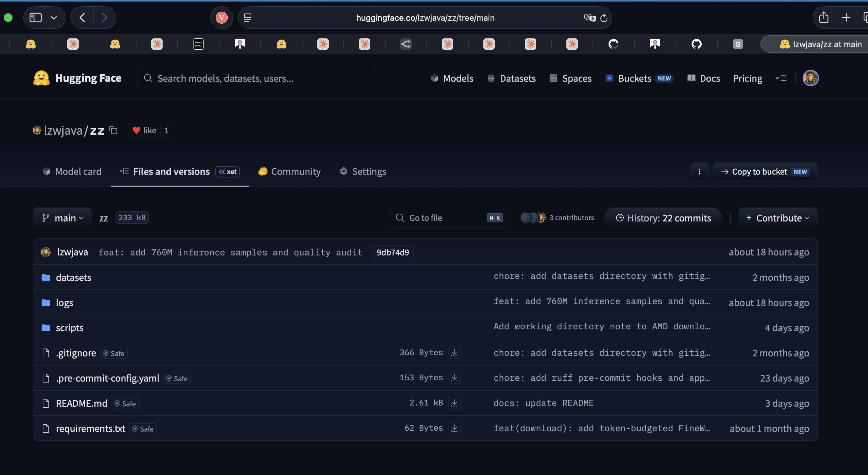This screenshot has width=868, height=475.
Task: Open Models in the top navigation
Action: point(452,78)
